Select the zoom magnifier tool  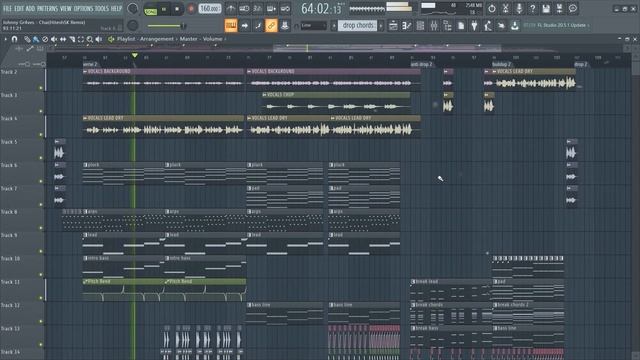click(90, 39)
